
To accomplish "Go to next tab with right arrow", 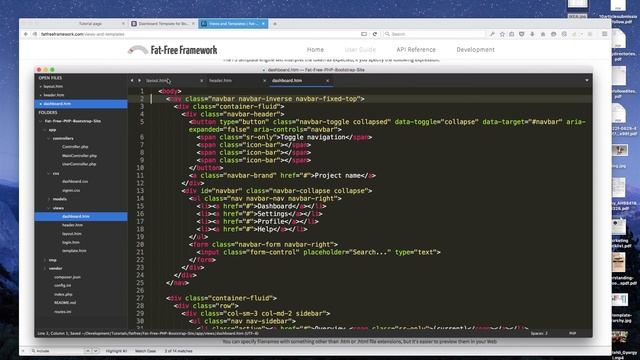I will (139, 80).
